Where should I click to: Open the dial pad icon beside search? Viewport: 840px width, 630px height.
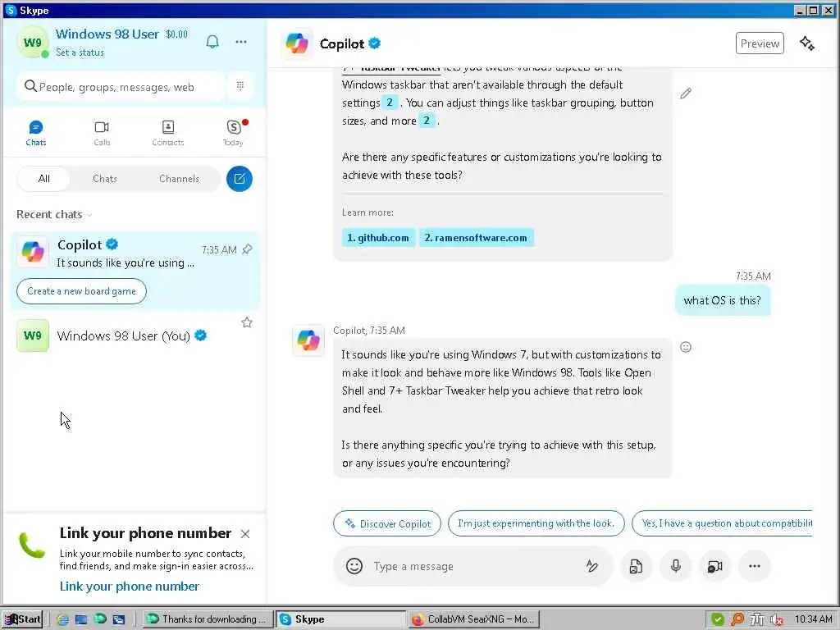[x=240, y=85]
